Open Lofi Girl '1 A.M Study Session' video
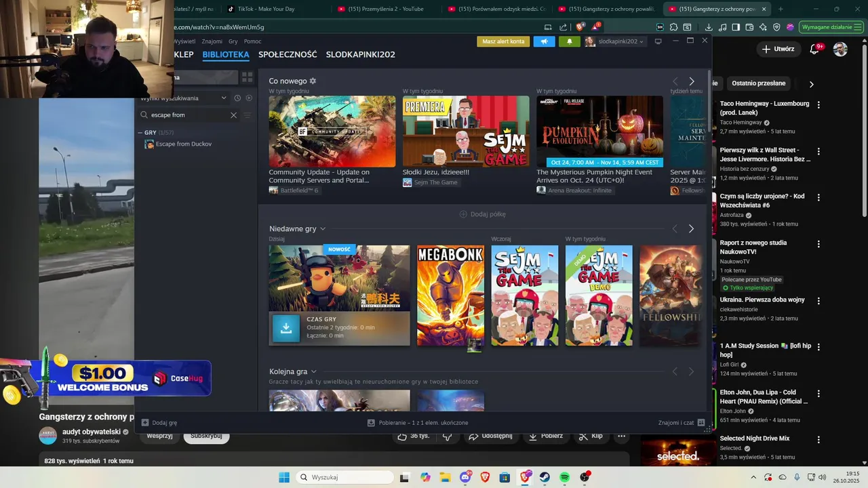 coord(766,350)
